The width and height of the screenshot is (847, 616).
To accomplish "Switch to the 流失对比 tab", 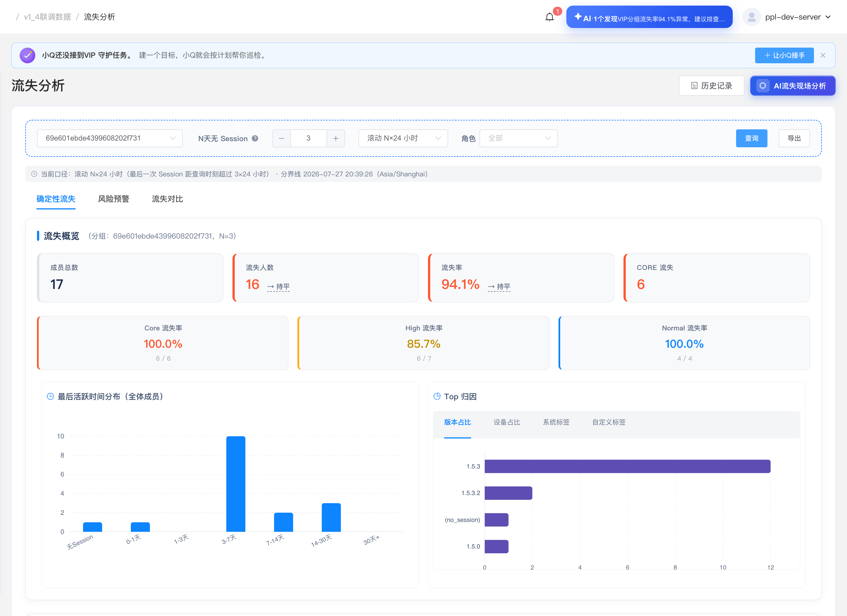I will pos(167,199).
